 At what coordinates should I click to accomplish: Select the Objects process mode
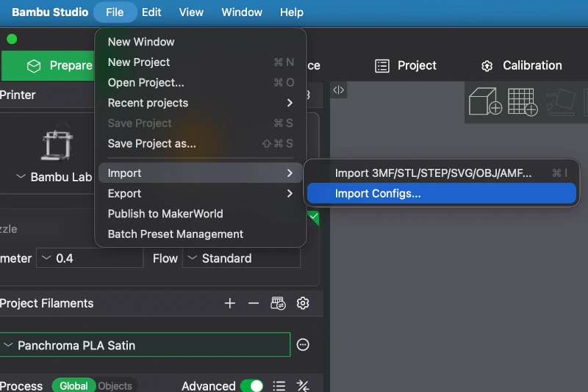(115, 386)
